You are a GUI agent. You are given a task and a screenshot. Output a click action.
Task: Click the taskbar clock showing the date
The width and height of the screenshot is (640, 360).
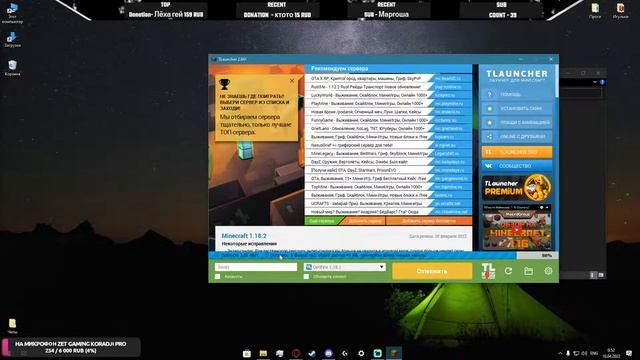611,353
